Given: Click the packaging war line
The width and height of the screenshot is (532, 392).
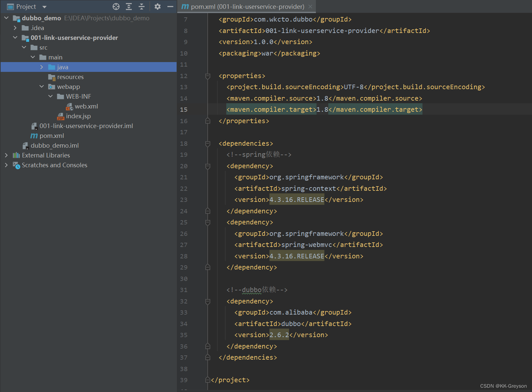Looking at the screenshot, I should coord(269,53).
